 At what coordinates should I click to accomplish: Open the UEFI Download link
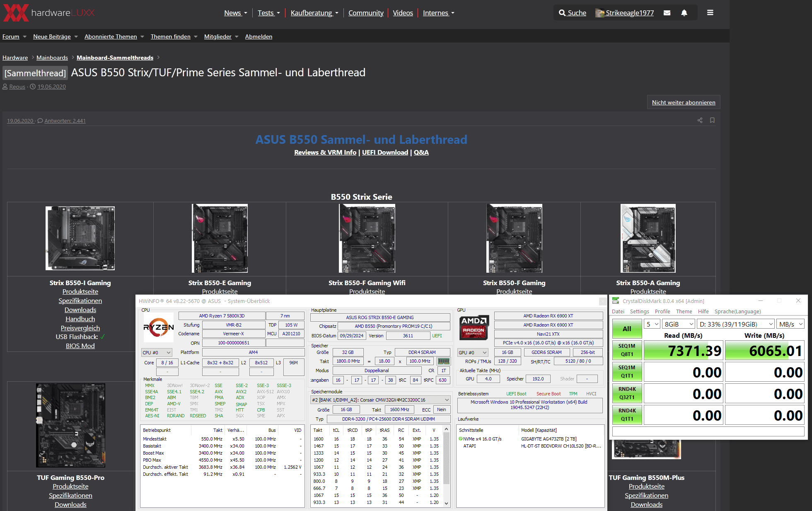(x=385, y=153)
